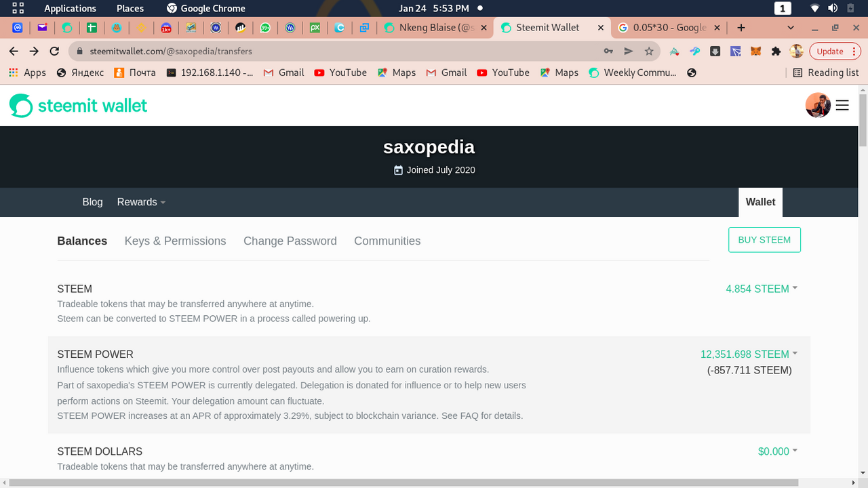Viewport: 868px width, 488px height.
Task: Go back with the browser back arrow
Action: tap(14, 51)
